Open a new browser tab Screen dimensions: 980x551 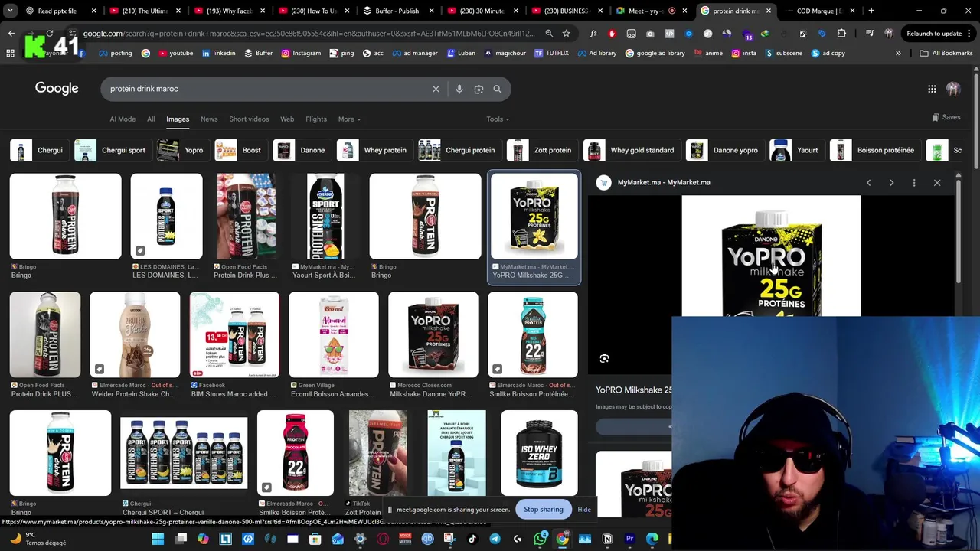[871, 11]
